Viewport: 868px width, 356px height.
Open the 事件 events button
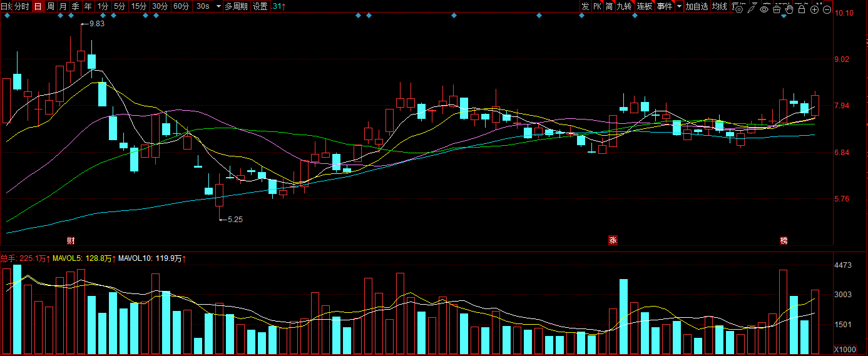coord(665,6)
